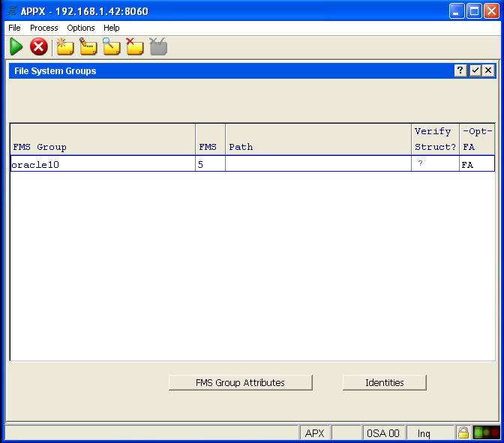Open the Options menu

tap(81, 28)
